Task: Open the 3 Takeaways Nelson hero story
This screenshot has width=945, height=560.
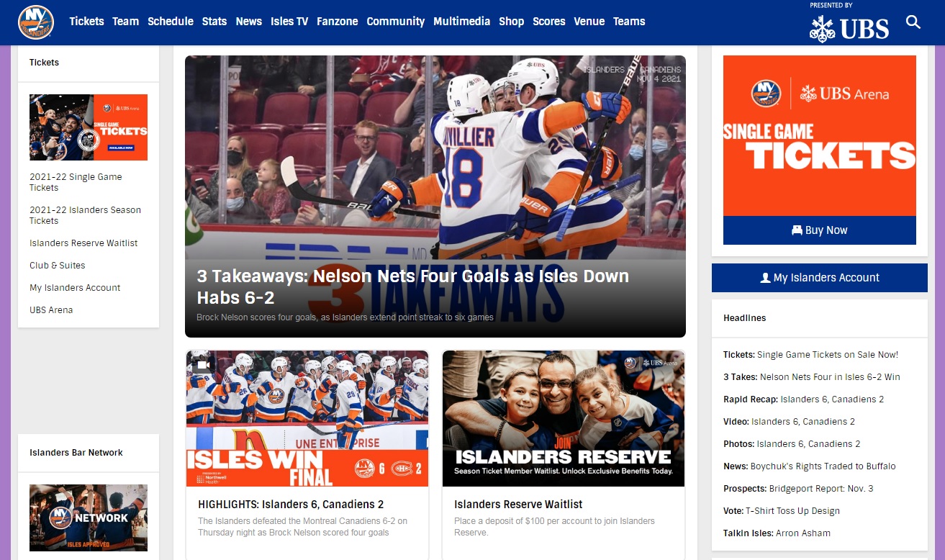Action: (435, 197)
